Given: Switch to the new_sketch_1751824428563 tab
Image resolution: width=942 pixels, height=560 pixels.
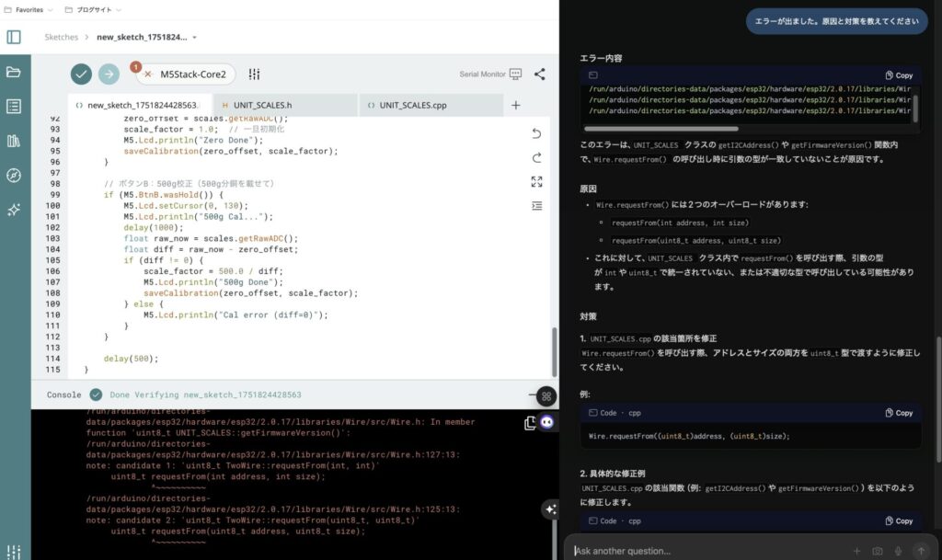Looking at the screenshot, I should [x=141, y=105].
